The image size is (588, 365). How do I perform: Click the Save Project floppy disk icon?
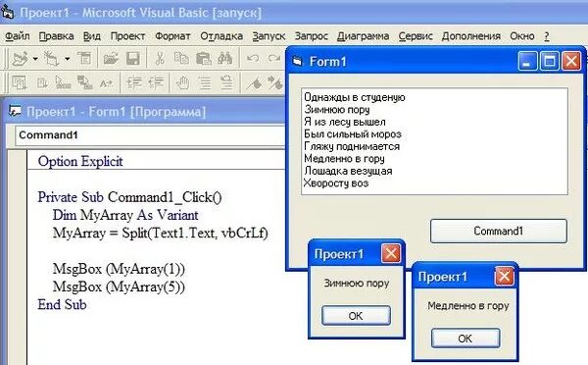132,59
